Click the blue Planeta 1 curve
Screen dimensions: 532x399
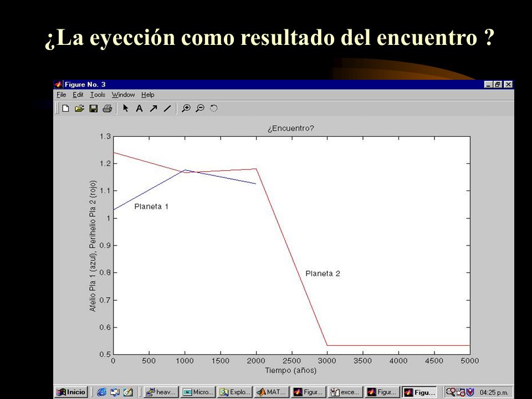tap(149, 190)
